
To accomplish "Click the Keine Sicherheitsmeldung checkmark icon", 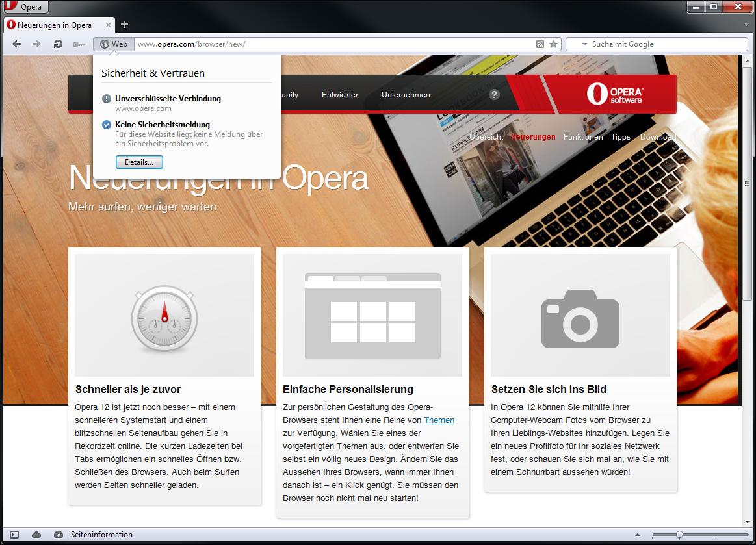I will coord(107,125).
